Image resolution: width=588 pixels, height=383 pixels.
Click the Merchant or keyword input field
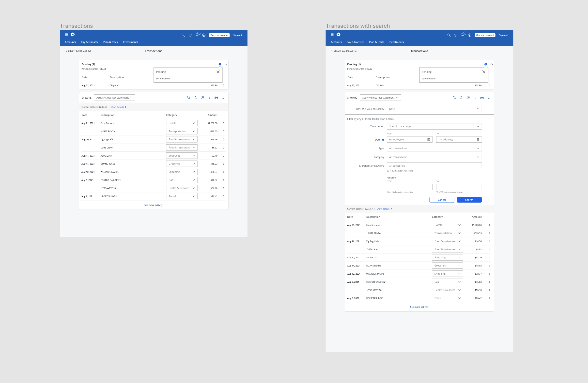[434, 166]
